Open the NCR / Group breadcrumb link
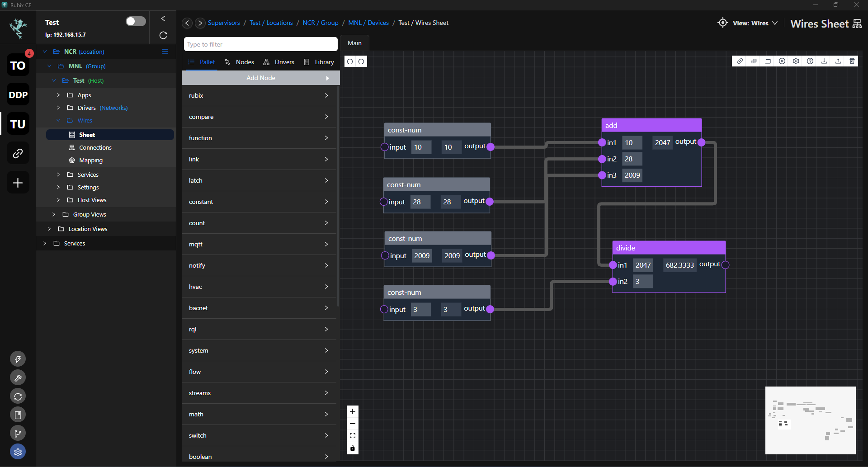The width and height of the screenshot is (868, 467). pos(321,23)
